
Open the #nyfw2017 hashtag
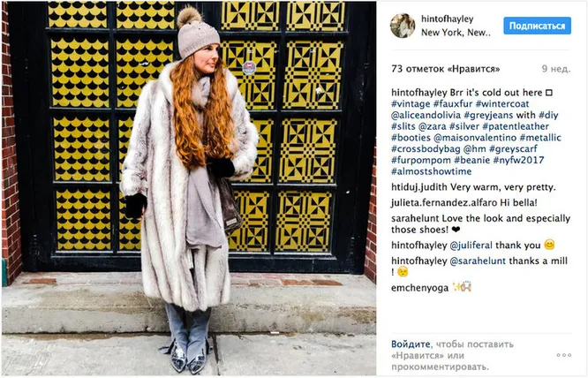click(x=518, y=160)
